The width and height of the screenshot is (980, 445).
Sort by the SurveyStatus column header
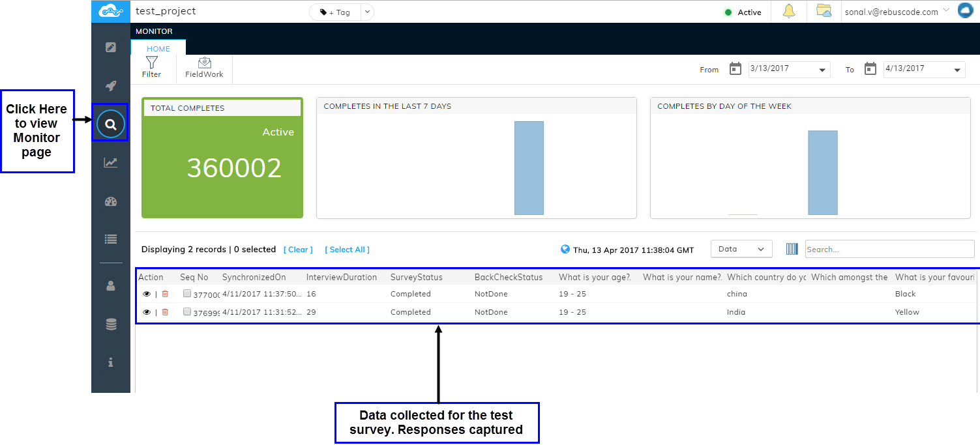coord(417,278)
